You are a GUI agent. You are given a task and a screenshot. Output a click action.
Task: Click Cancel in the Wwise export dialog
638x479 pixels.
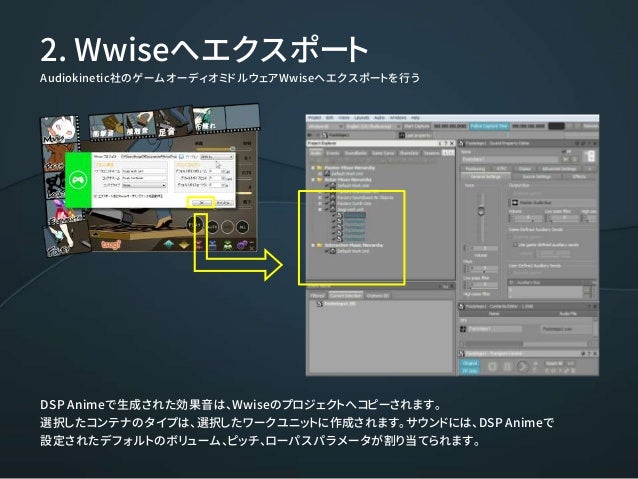[x=224, y=203]
